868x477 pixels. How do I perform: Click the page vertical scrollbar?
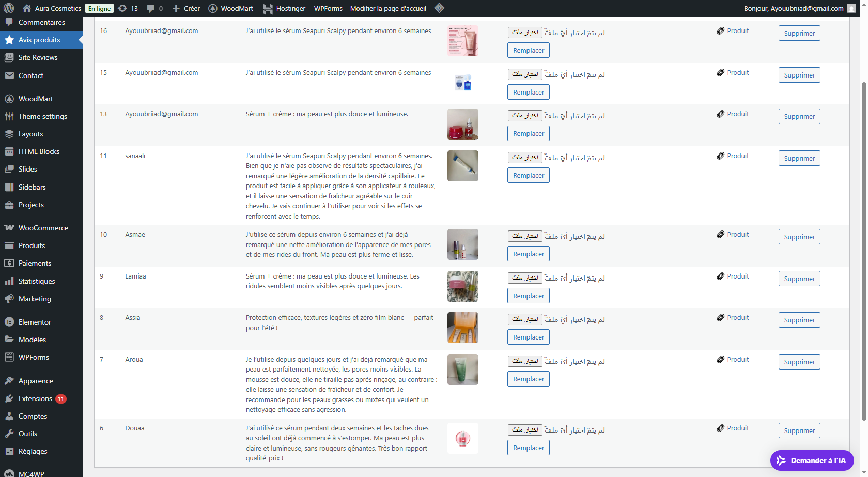pos(863,248)
